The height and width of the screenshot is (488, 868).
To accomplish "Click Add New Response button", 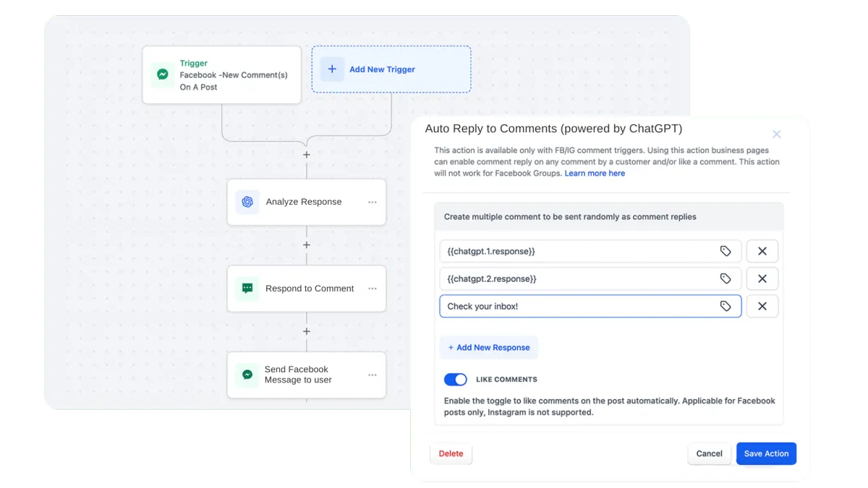I will tap(489, 348).
